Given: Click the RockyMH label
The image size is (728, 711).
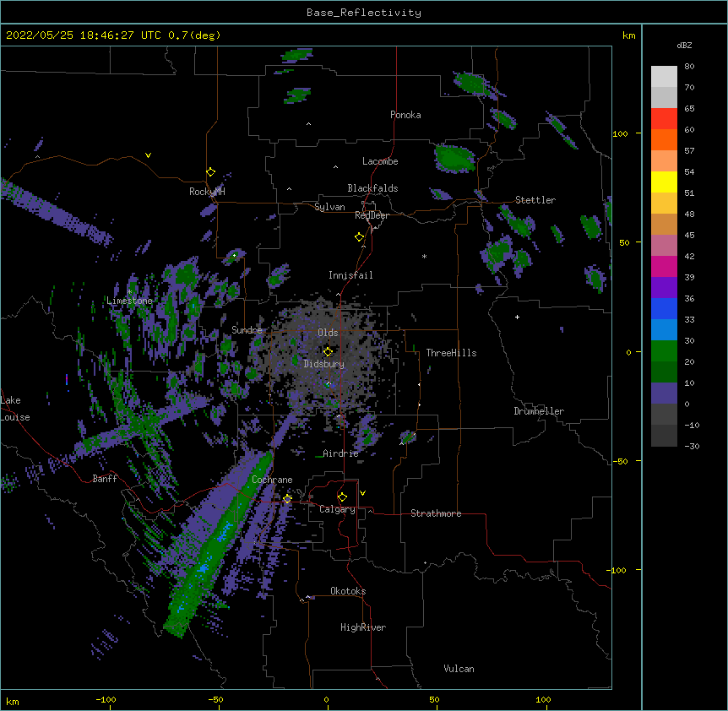Looking at the screenshot, I should pyautogui.click(x=207, y=192).
